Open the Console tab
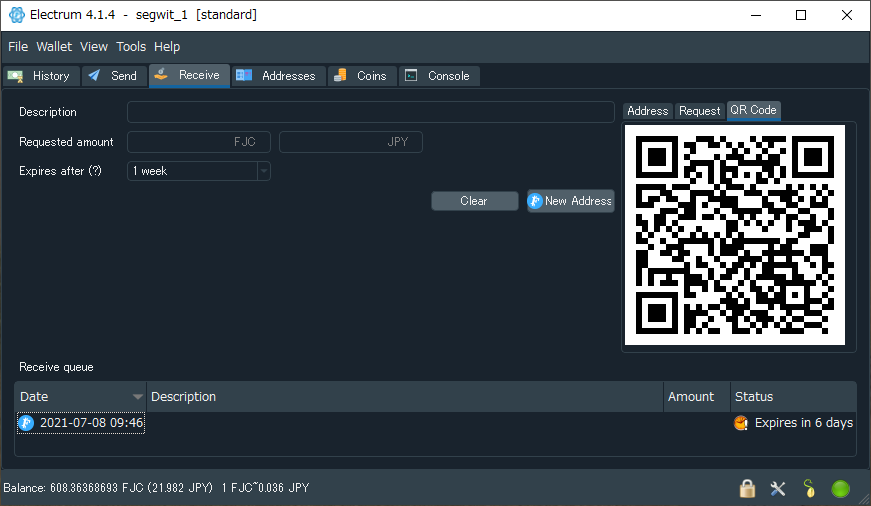Screen dimensions: 871x506 coord(439,76)
